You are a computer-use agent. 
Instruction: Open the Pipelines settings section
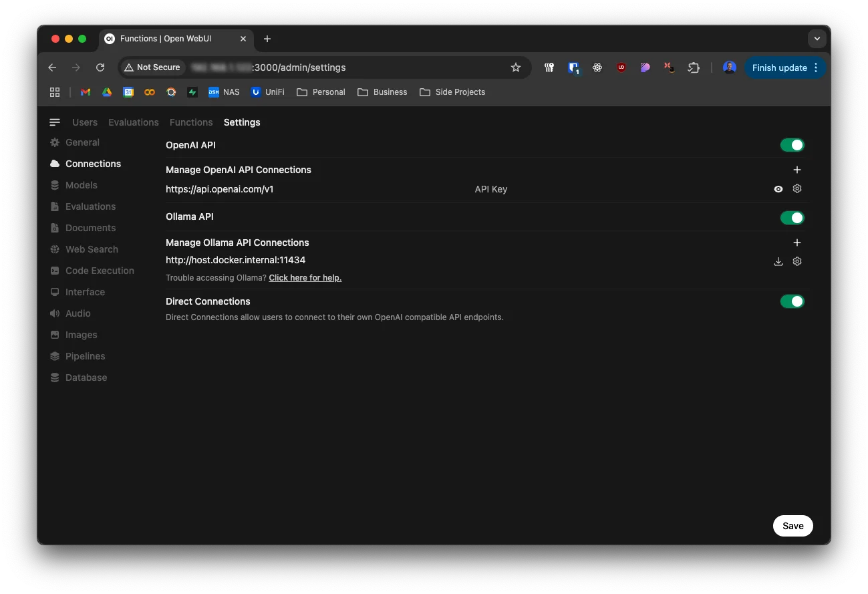tap(78, 356)
